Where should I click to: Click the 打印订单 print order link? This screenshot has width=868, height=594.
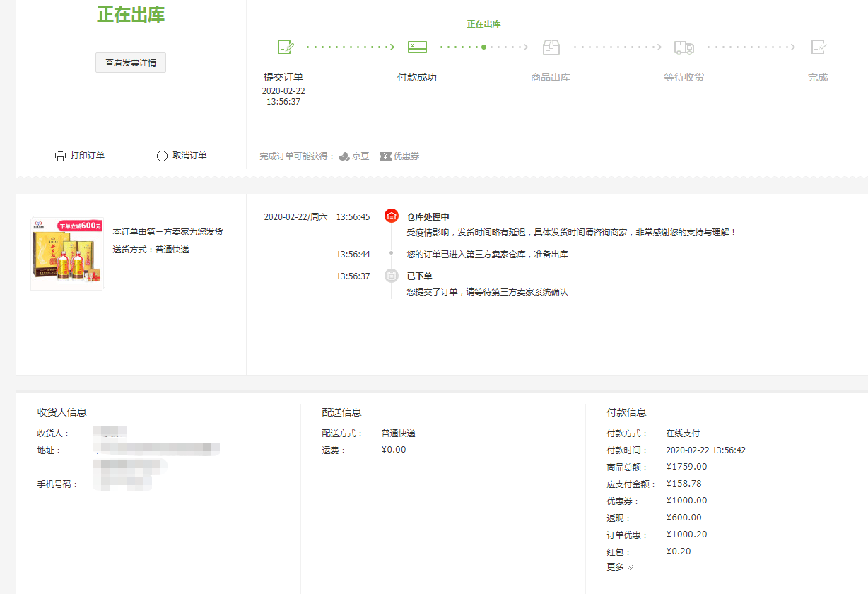(x=88, y=156)
